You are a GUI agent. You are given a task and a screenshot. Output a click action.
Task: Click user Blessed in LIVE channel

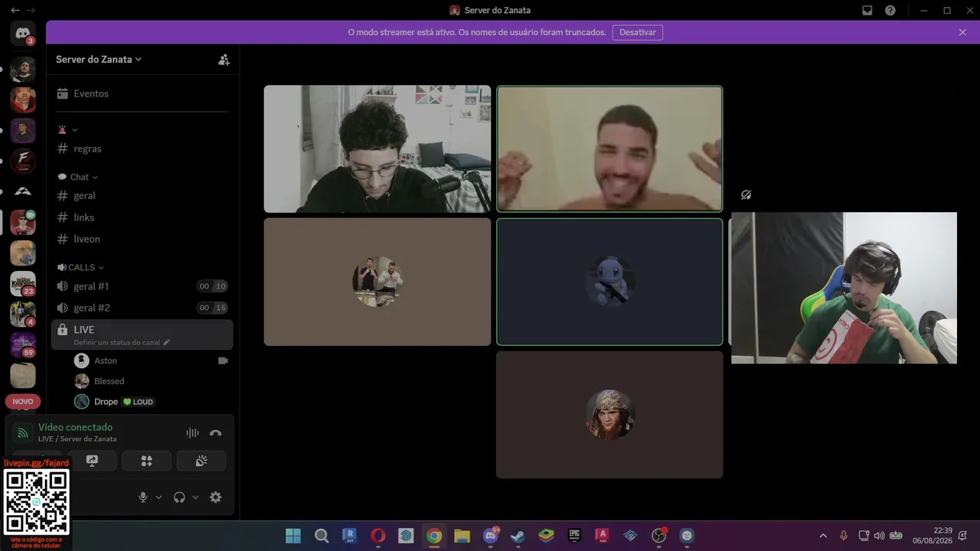tap(109, 381)
